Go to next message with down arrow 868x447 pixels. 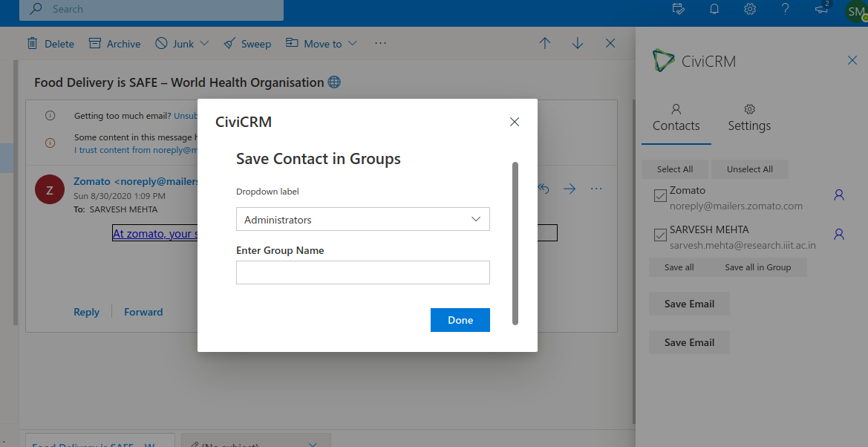578,43
